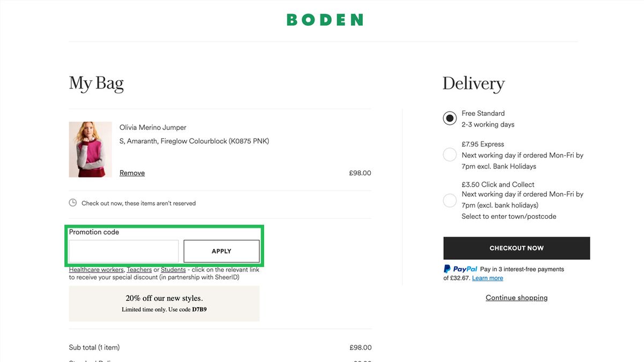Open the Healthcare workers discount link
The width and height of the screenshot is (644, 362).
pyautogui.click(x=96, y=269)
